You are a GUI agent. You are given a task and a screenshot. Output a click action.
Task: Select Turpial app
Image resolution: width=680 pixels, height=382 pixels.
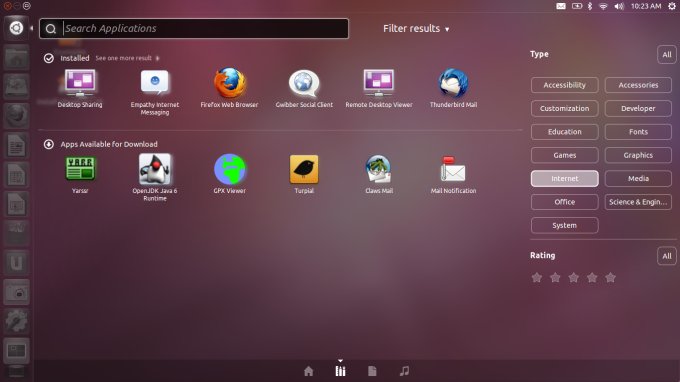pos(304,174)
